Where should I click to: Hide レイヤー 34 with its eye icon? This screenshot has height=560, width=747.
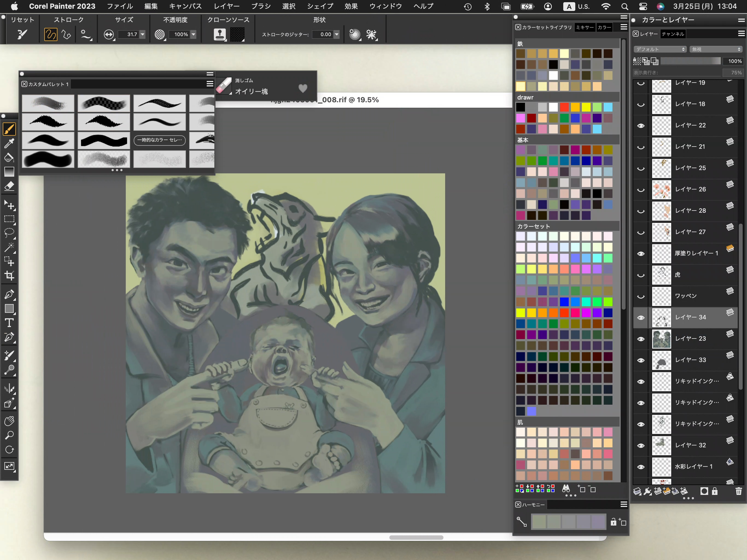(641, 317)
